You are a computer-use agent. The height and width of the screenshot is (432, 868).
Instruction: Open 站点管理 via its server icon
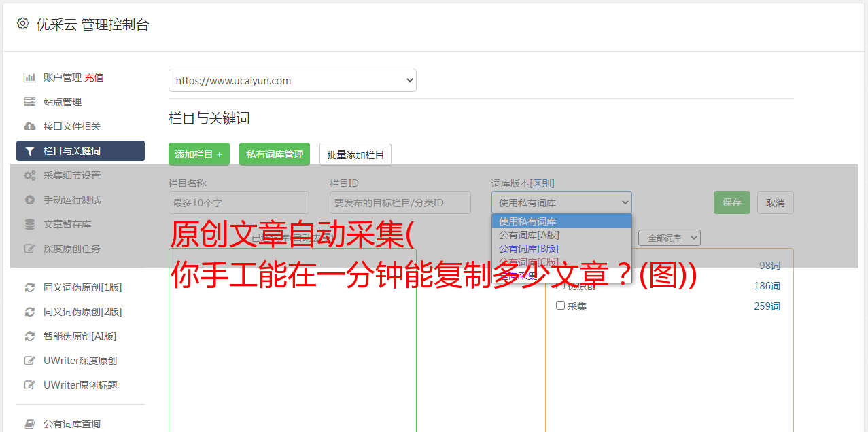click(x=29, y=102)
